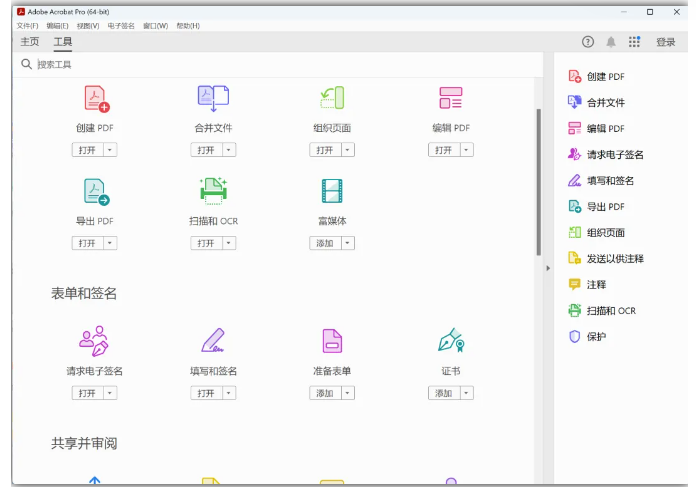Select 编辑 PDF shortcut in right sidebar
Image resolution: width=696 pixels, height=487 pixels.
[597, 128]
